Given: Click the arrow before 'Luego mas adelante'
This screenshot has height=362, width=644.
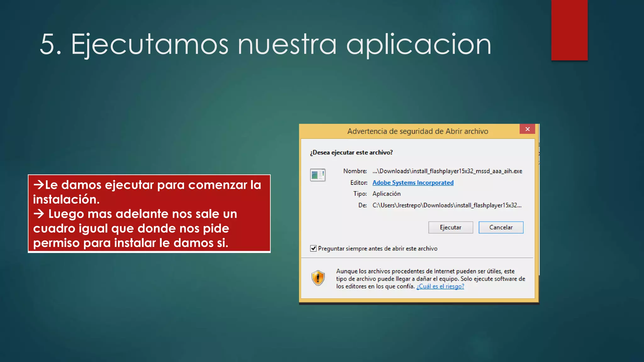Looking at the screenshot, I should click(39, 214).
